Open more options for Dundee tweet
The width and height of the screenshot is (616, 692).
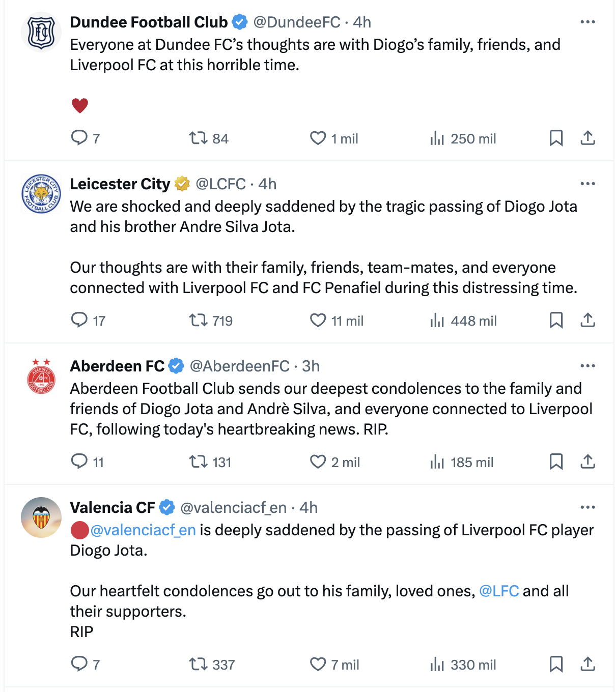587,22
